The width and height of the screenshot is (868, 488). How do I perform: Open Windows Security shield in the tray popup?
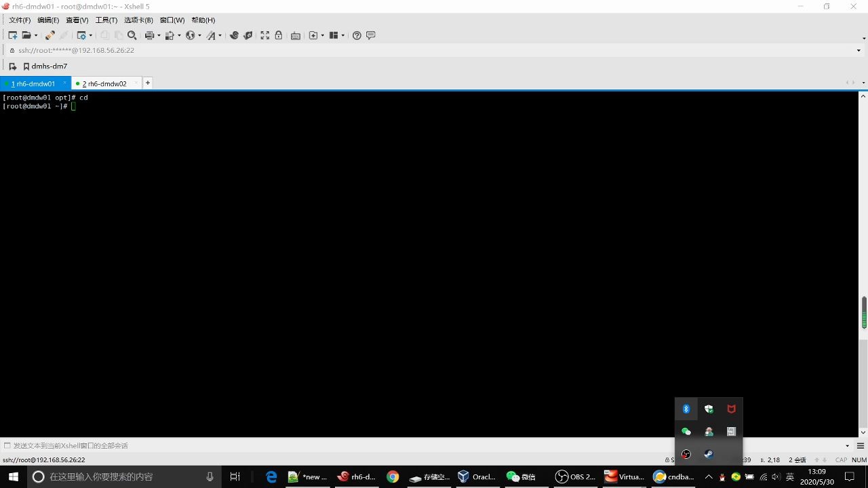click(x=709, y=409)
